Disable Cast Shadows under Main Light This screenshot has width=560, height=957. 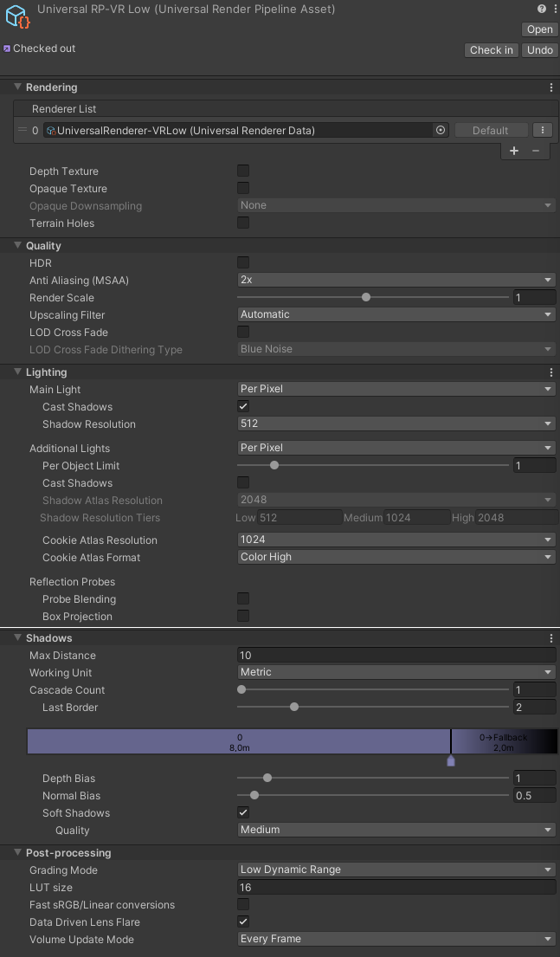click(x=242, y=405)
